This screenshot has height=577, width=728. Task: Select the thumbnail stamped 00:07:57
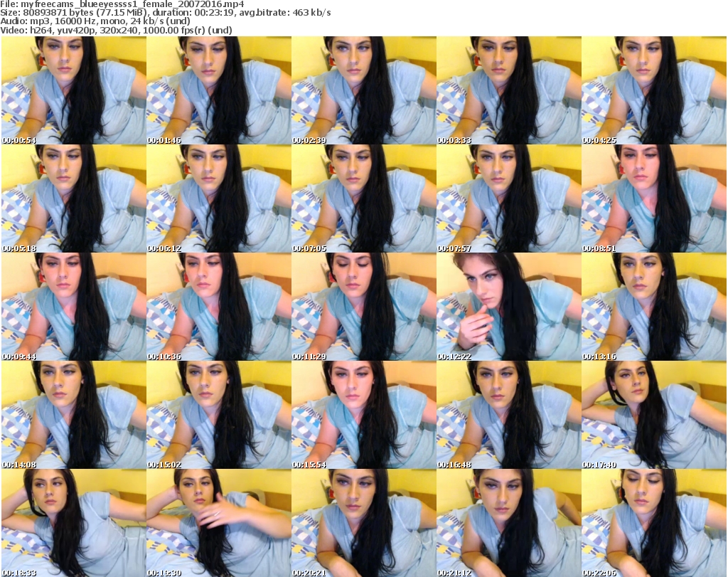click(509, 198)
